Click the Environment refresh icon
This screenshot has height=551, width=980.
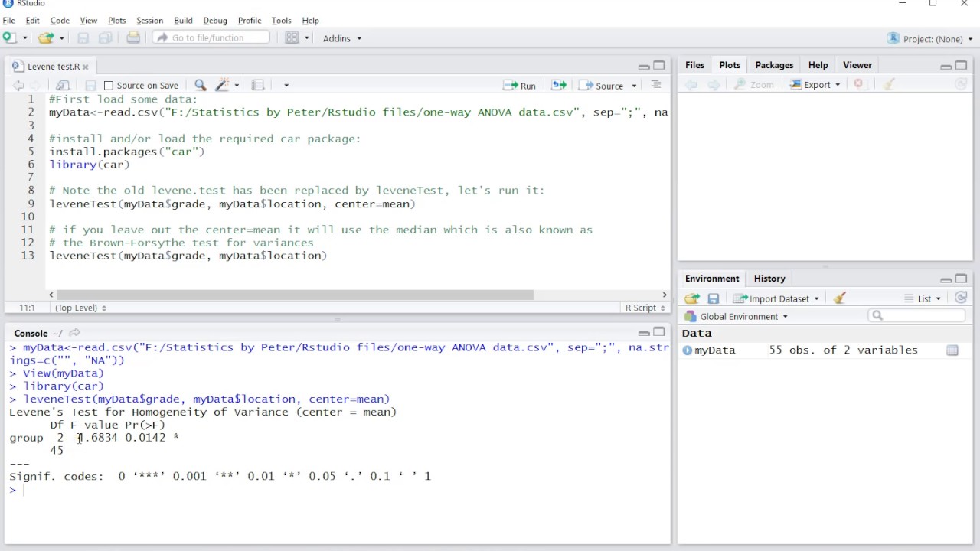[x=961, y=298]
